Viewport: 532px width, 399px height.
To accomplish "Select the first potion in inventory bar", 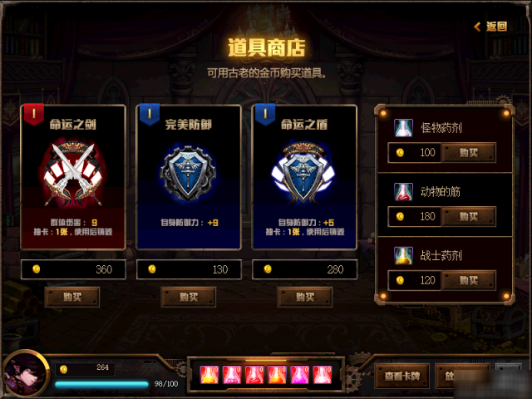I will pos(209,375).
